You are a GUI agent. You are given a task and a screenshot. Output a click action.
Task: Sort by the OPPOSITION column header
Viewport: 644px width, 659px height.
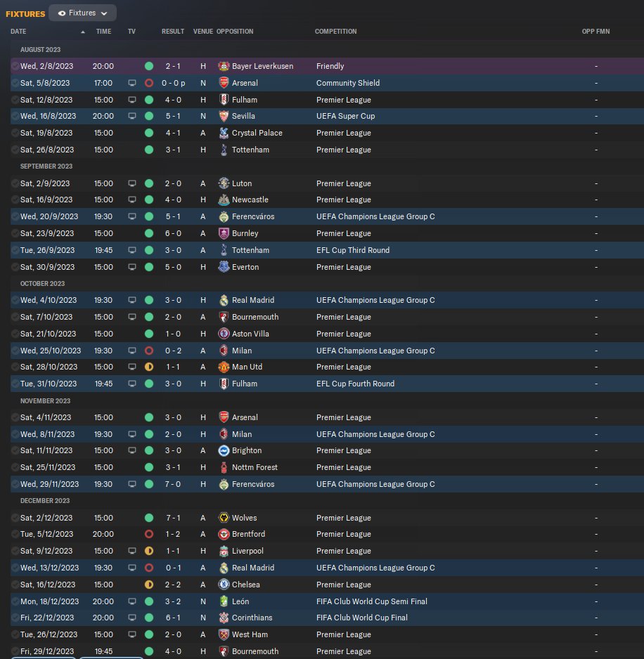click(235, 32)
